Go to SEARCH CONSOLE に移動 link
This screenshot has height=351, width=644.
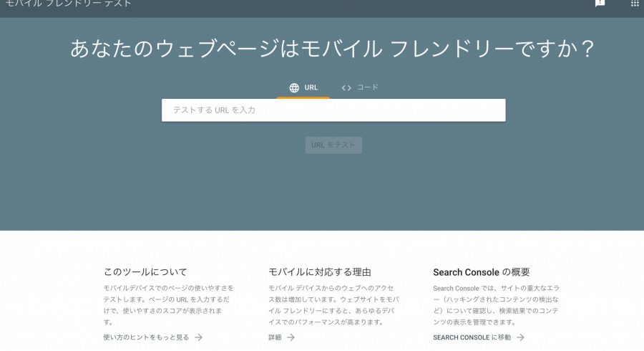[472, 337]
